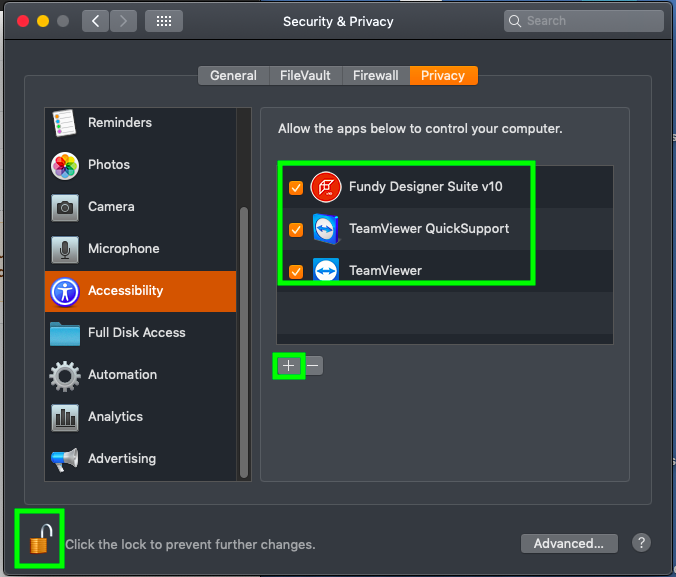Click the minus button to remove app

(313, 366)
